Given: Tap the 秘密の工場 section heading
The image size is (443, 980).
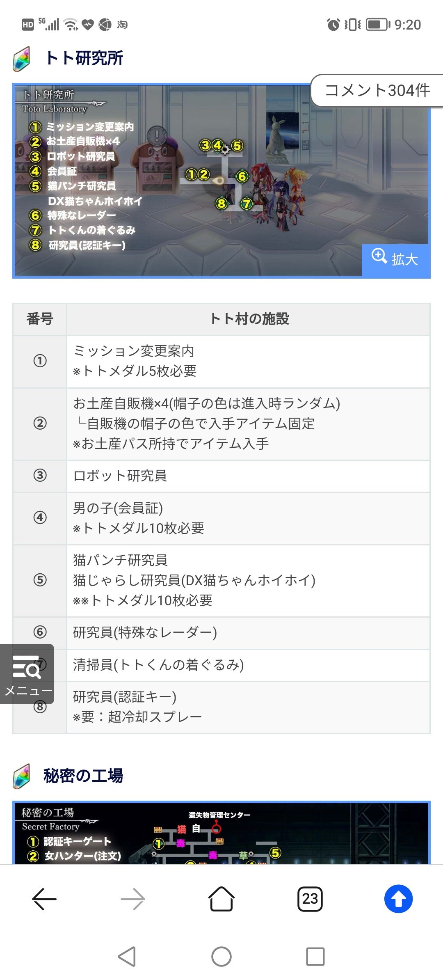Looking at the screenshot, I should (x=83, y=776).
